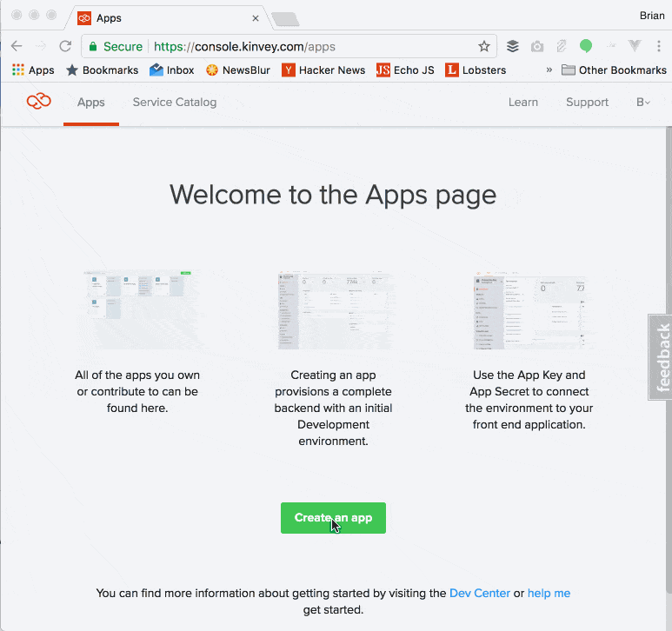Open the Inbox bookmark
This screenshot has height=631, width=672.
[171, 70]
